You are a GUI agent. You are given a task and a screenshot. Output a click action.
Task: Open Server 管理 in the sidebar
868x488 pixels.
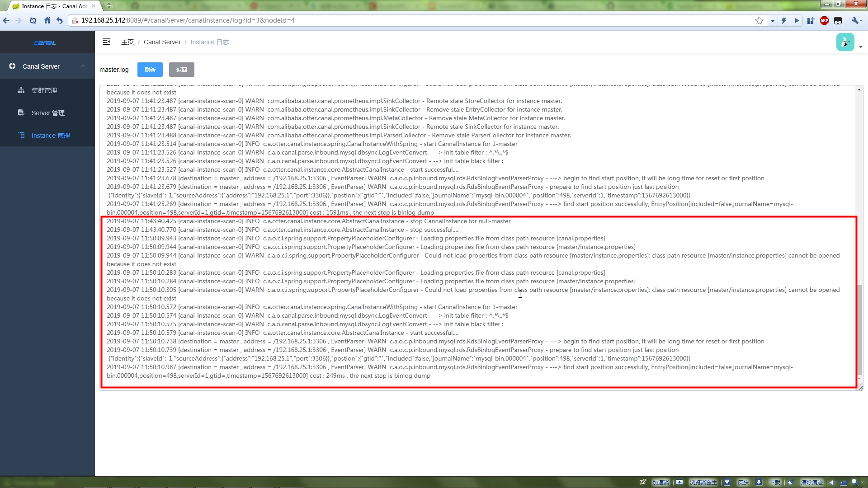48,113
